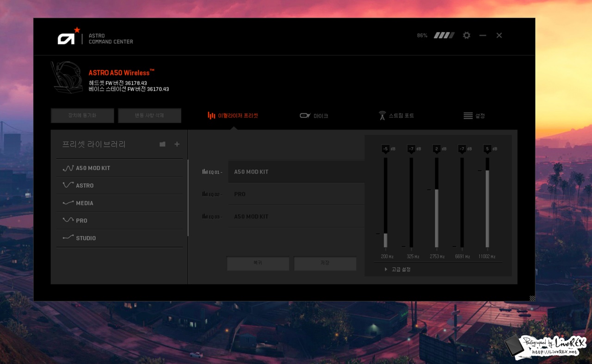Close the Astro Command Center window

point(499,35)
